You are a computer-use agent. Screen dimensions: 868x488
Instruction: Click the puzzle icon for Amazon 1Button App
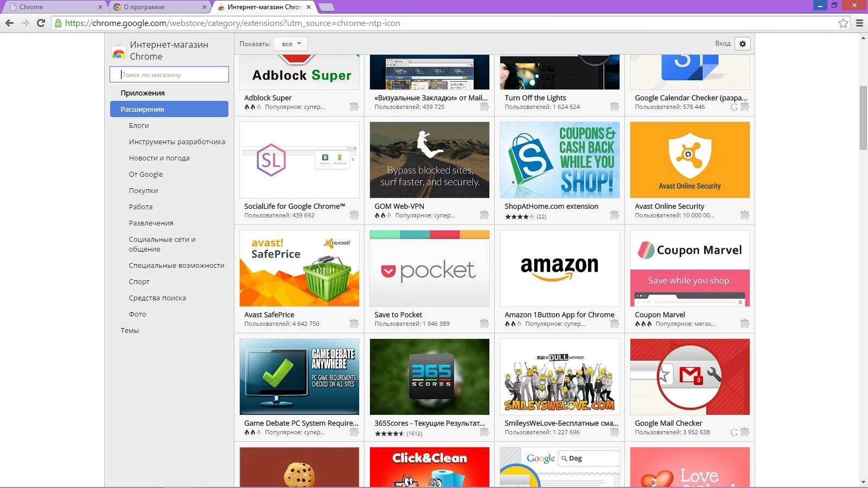pyautogui.click(x=615, y=324)
